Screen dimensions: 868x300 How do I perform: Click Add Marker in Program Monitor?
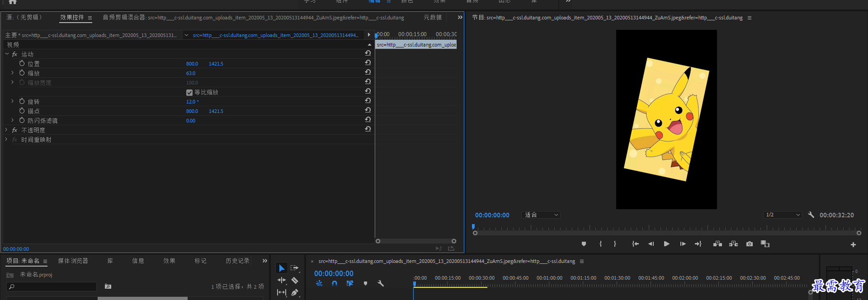click(584, 244)
